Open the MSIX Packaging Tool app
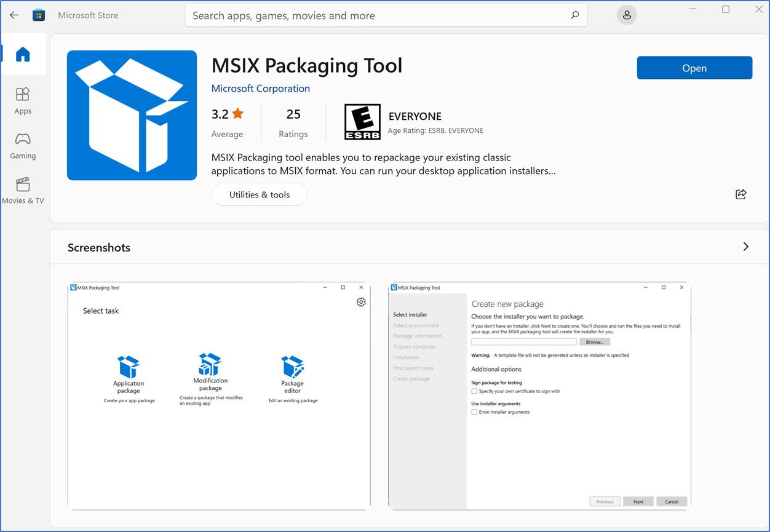Image resolution: width=770 pixels, height=532 pixels. pos(694,68)
